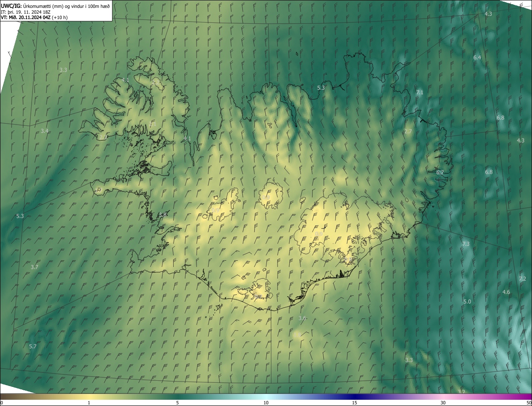The height and width of the screenshot is (406, 532).
Task: Click the map value '5.7' in the southwest ocean
Action: (x=33, y=346)
